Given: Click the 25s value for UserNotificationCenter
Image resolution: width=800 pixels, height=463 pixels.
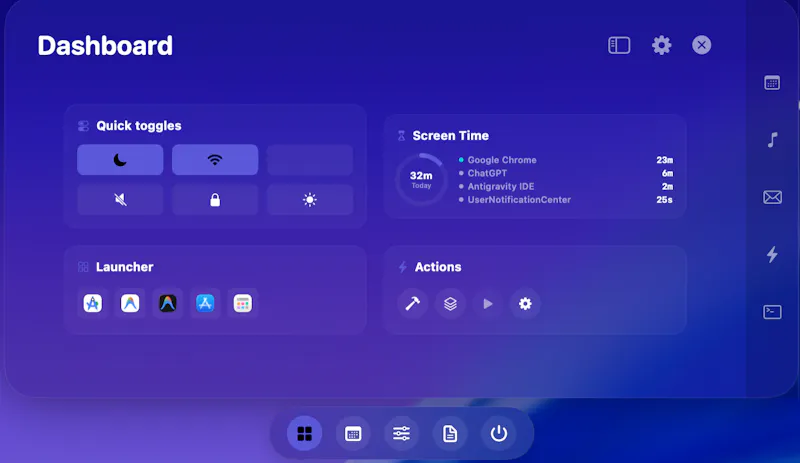Looking at the screenshot, I should [x=664, y=200].
